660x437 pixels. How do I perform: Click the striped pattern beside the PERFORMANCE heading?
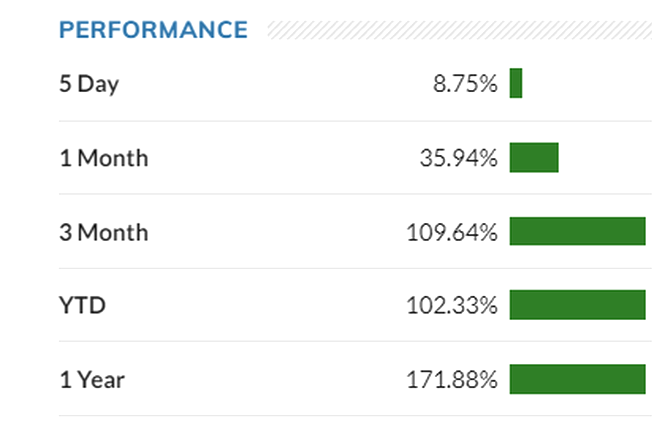tap(458, 30)
